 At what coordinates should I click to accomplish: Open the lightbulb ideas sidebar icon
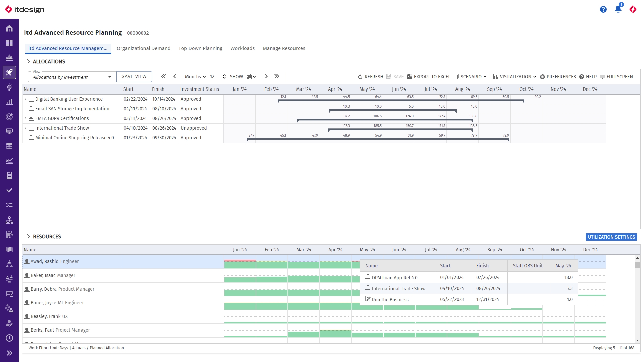click(x=9, y=87)
